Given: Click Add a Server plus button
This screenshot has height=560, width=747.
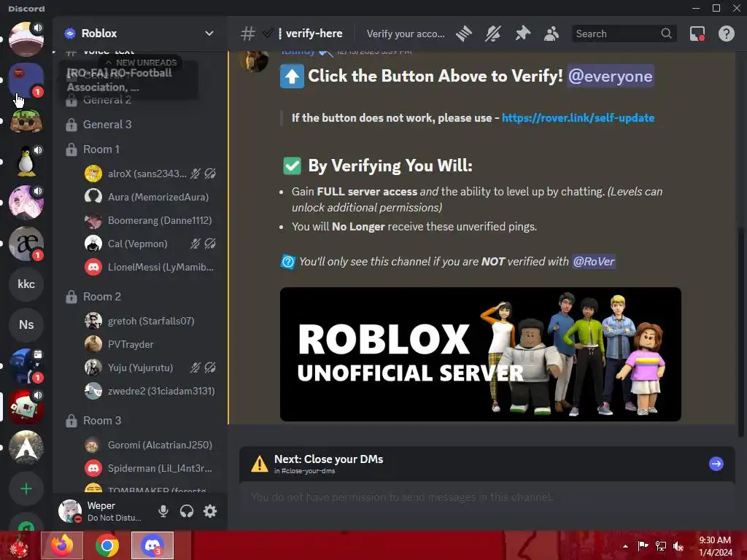Looking at the screenshot, I should point(26,489).
